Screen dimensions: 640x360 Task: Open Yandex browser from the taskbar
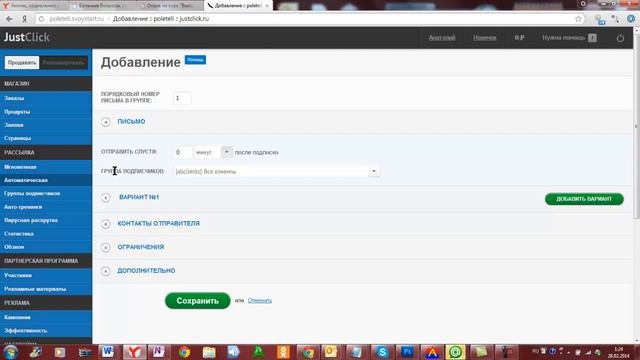tap(134, 352)
